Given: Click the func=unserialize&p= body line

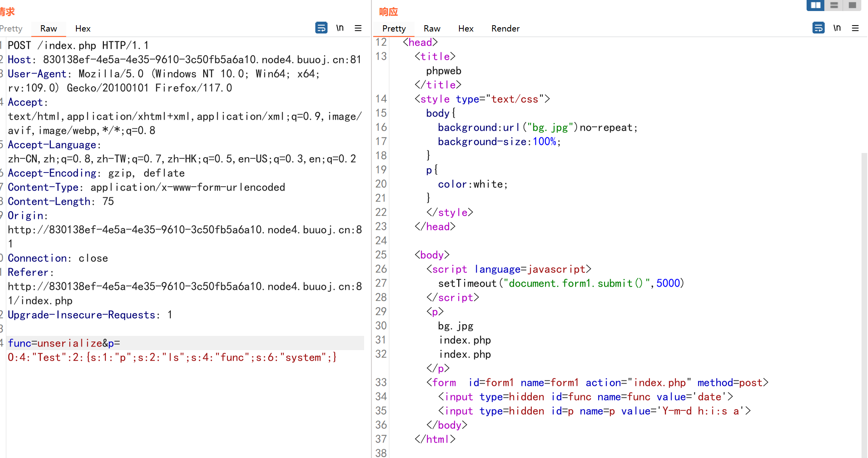Looking at the screenshot, I should (64, 343).
